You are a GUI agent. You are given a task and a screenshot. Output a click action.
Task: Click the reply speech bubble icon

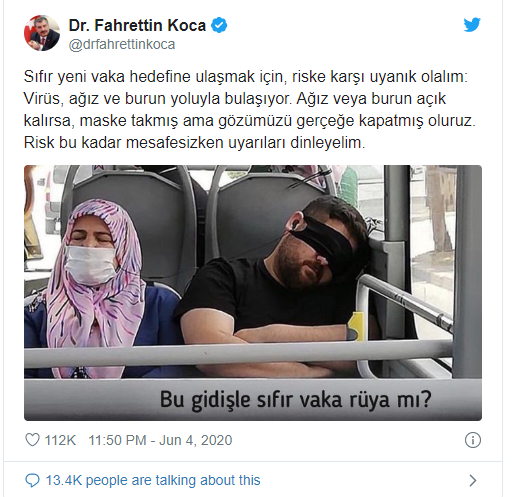pyautogui.click(x=32, y=480)
